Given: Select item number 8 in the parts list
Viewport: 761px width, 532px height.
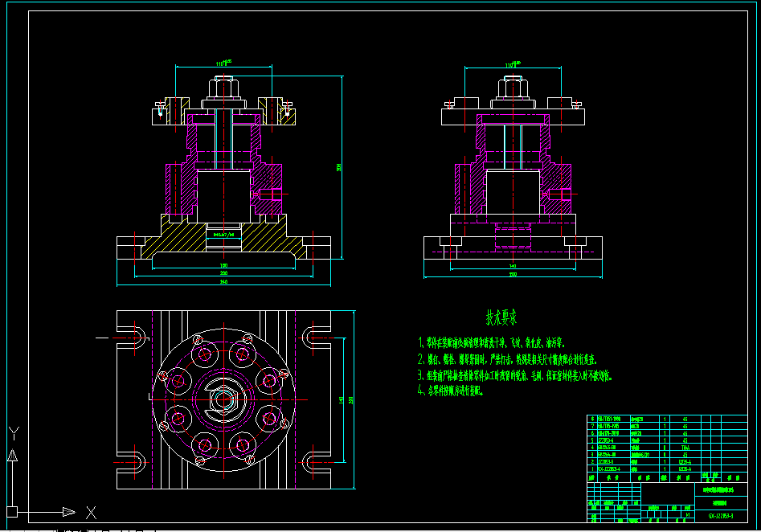Looking at the screenshot, I should (592, 419).
